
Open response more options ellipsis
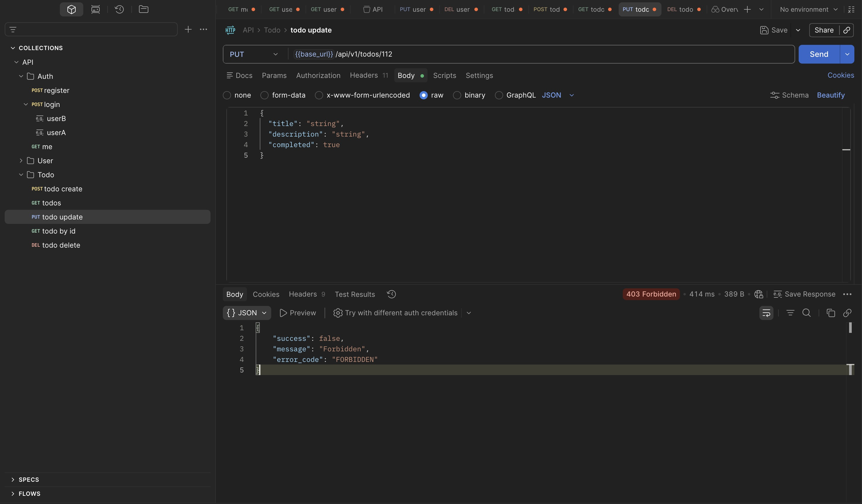point(847,294)
